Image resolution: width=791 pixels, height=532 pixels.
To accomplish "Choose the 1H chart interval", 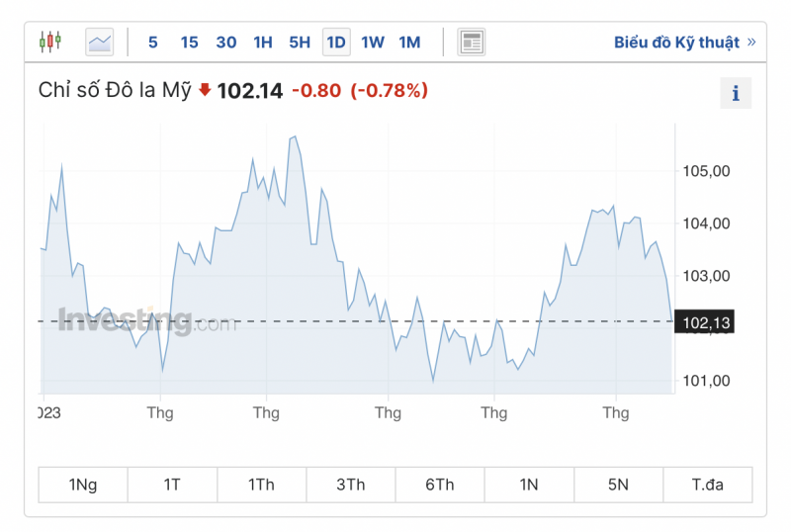I will (262, 42).
